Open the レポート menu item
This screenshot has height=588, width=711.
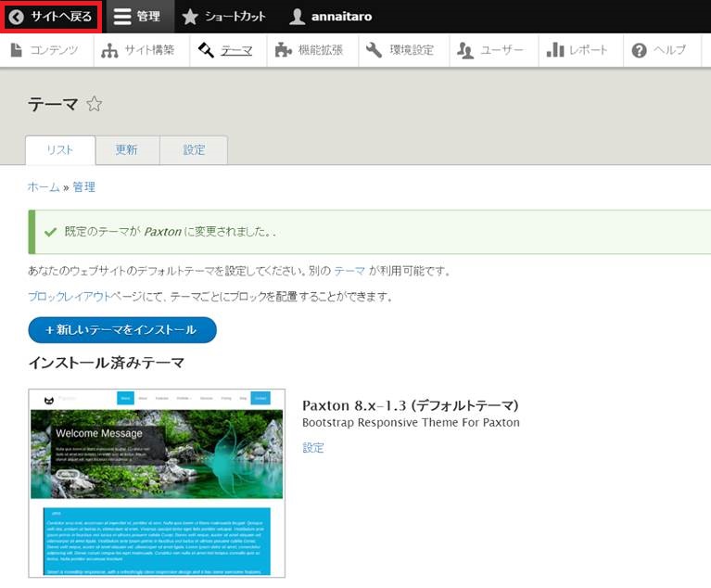click(581, 50)
